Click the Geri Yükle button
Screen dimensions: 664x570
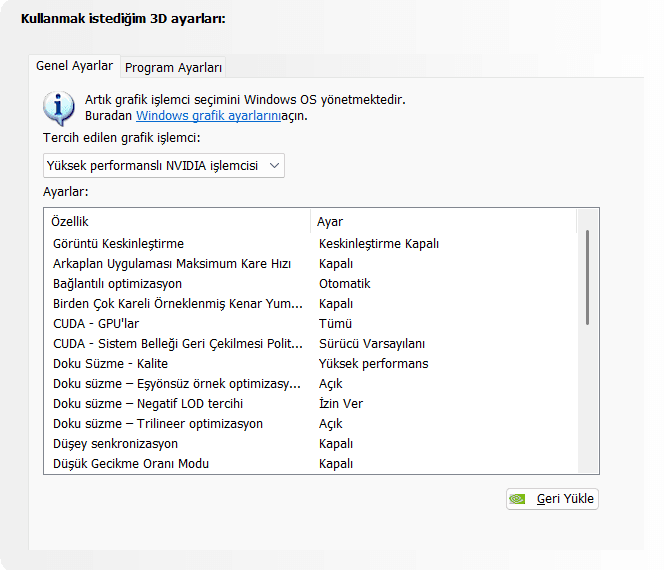[552, 499]
